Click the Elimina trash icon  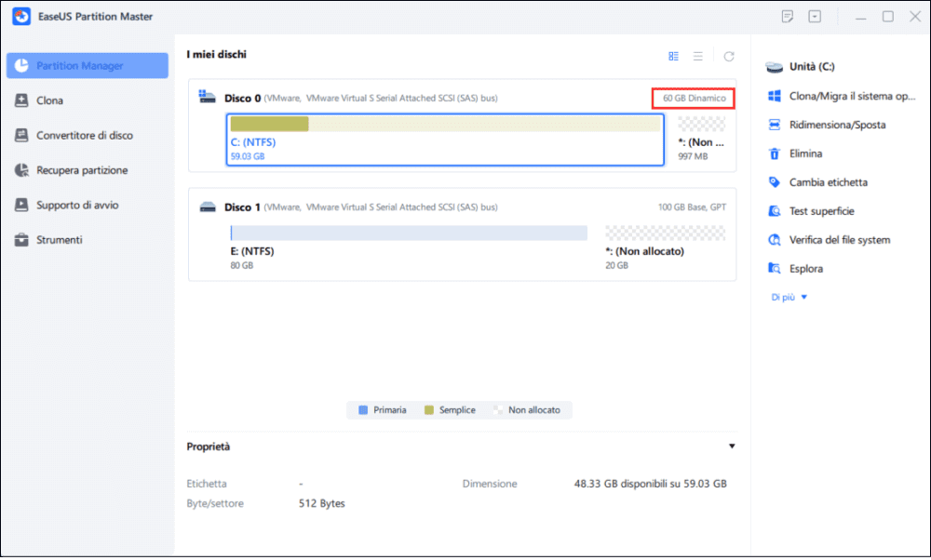point(775,153)
